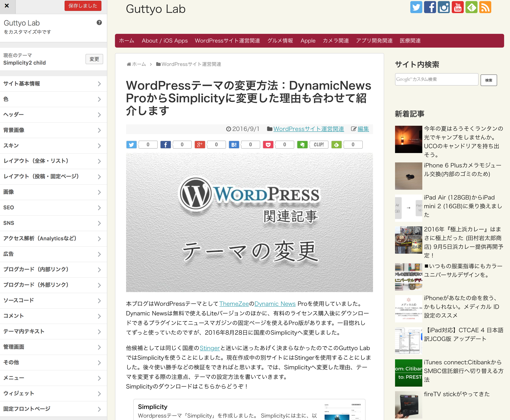
Task: Open About / iOS Apps menu item
Action: point(165,41)
